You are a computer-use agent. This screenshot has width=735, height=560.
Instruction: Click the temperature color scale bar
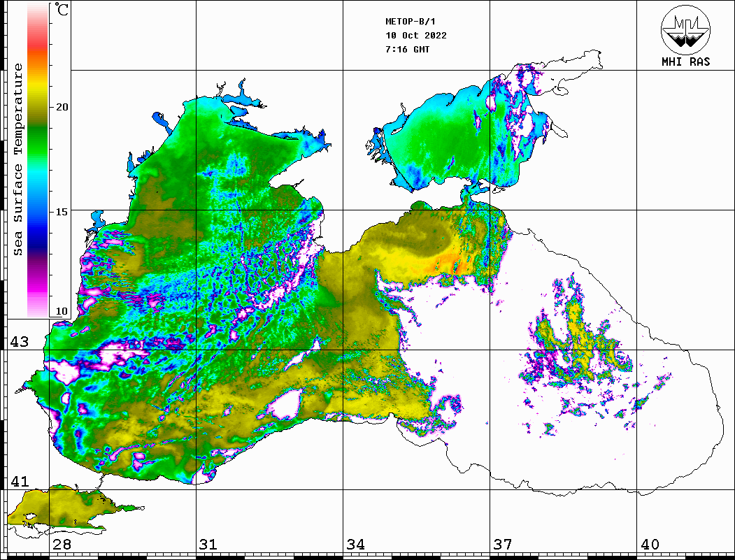coord(38,160)
